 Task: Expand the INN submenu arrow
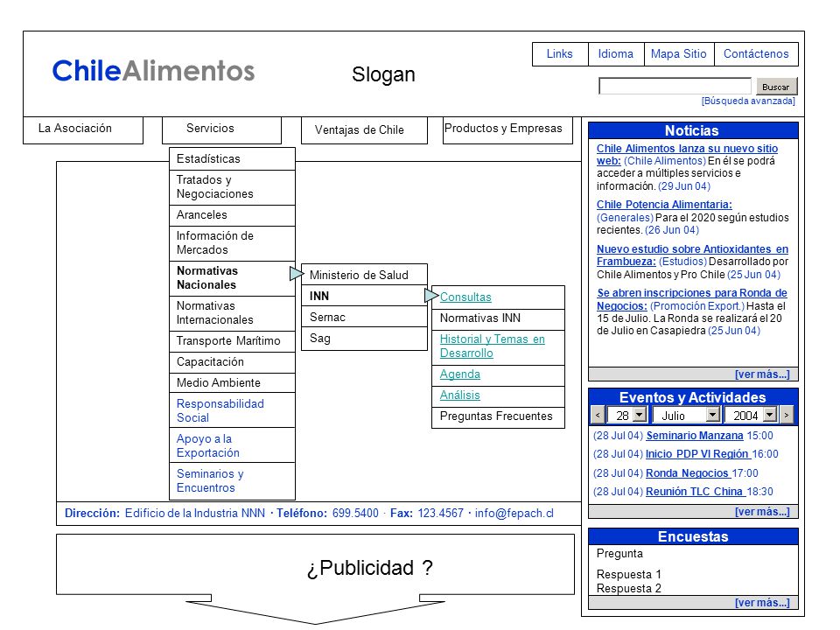tap(431, 295)
